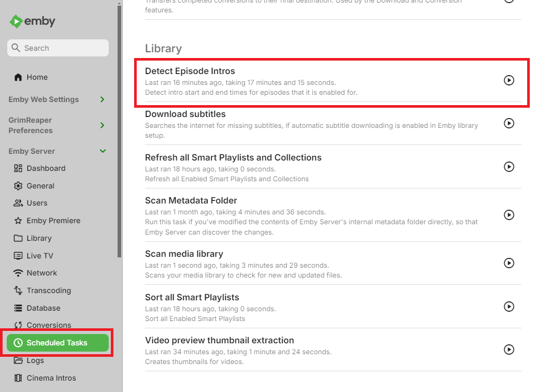Click the Database stack icon
Viewport: 551px width, 392px height.
tap(18, 308)
